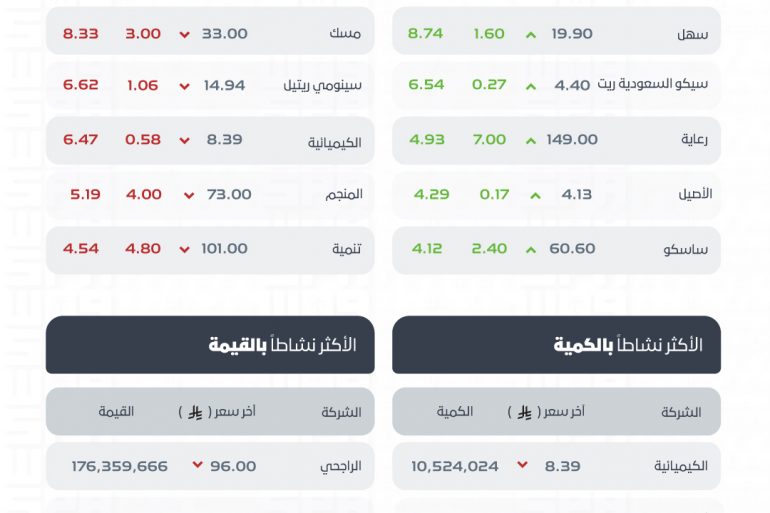Click the red arrow next to الراجحي price

[197, 464]
